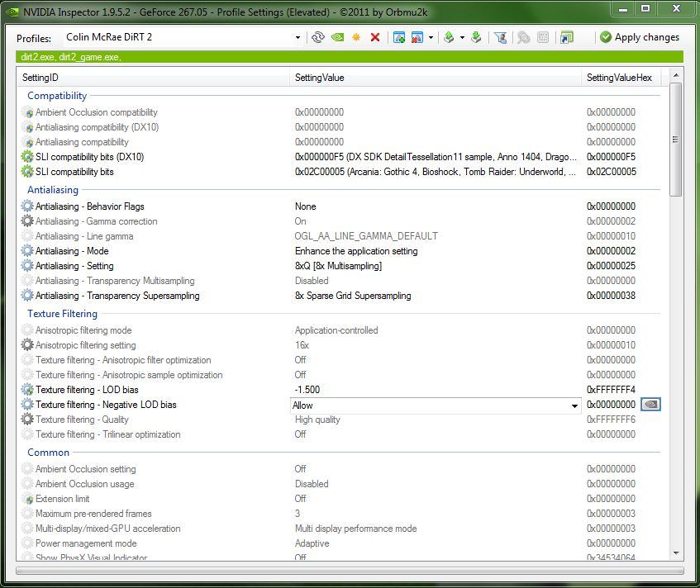Click NVIDIA reset button beside Negative LOD bias
This screenshot has width=700, height=588.
pos(651,404)
